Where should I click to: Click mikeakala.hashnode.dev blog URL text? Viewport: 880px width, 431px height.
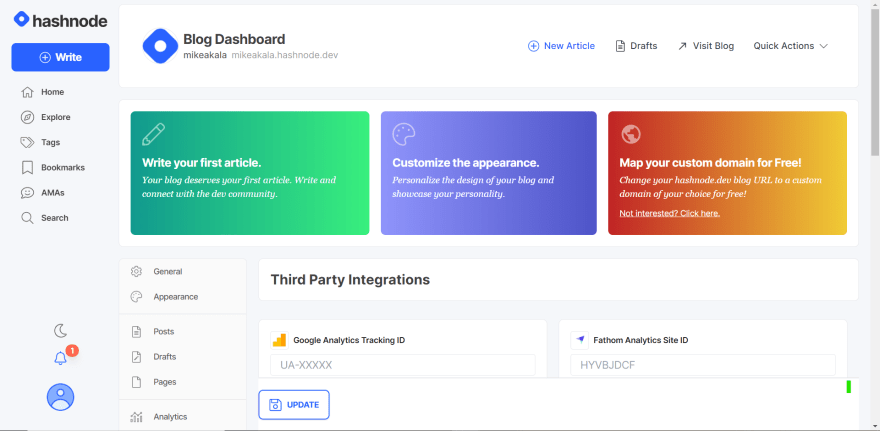coord(285,56)
